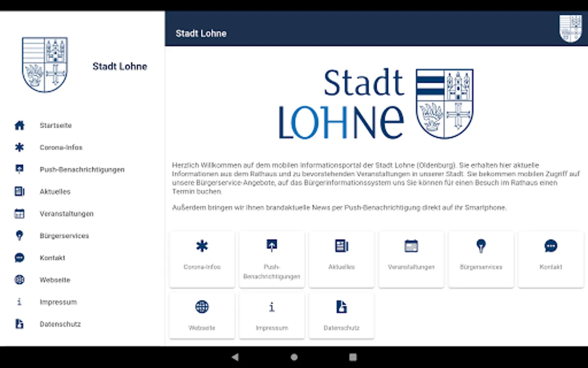Click the lightbulb icon in the Bürgerservices tile
Screen dimensions: 588x368
(x=481, y=246)
